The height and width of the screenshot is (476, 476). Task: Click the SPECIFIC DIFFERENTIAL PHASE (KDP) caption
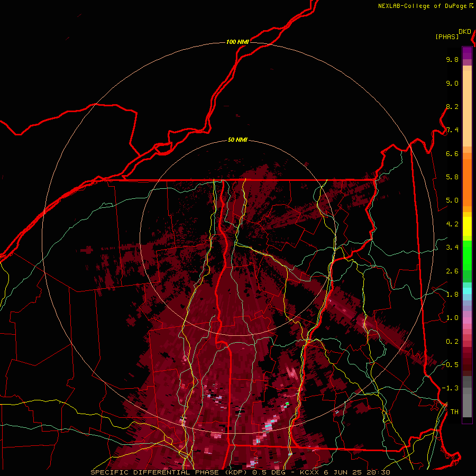169,472
